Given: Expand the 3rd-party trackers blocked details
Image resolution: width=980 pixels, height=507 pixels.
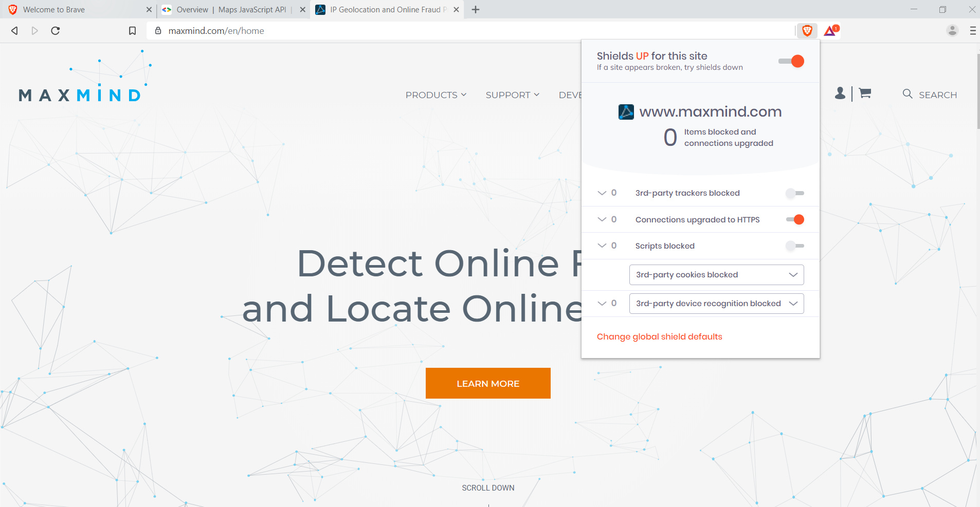Looking at the screenshot, I should (x=602, y=193).
